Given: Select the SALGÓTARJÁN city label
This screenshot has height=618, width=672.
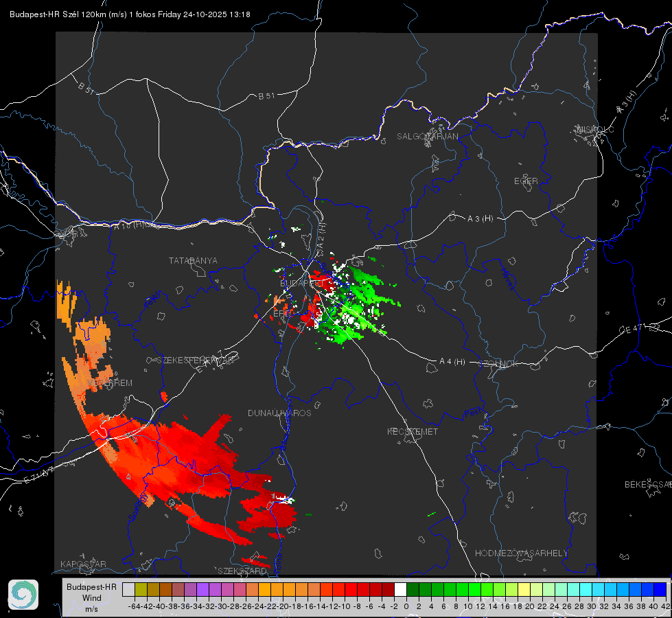Looking at the screenshot, I should (x=427, y=137).
